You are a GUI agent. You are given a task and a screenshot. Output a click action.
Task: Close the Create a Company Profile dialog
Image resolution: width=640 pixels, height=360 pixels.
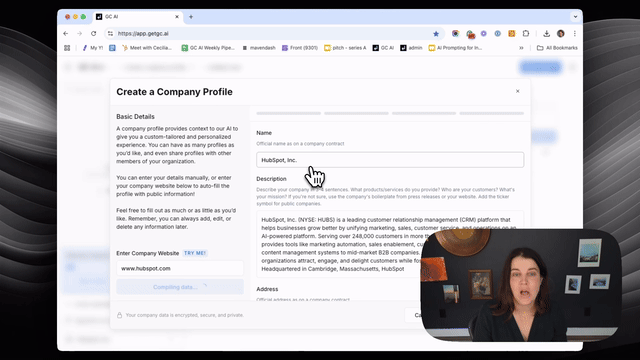[518, 91]
